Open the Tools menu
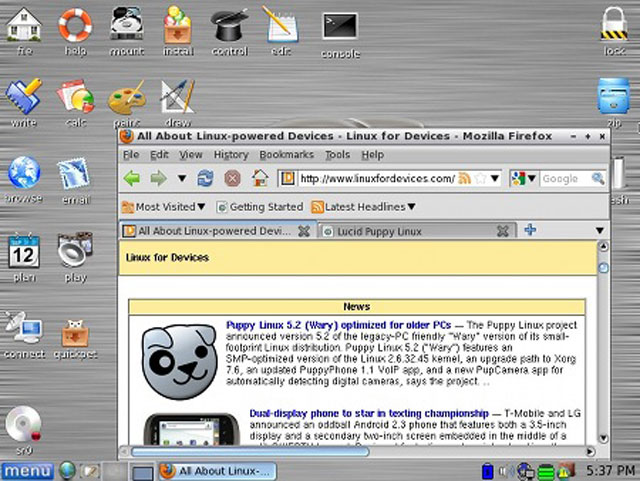This screenshot has height=481, width=640. click(338, 155)
